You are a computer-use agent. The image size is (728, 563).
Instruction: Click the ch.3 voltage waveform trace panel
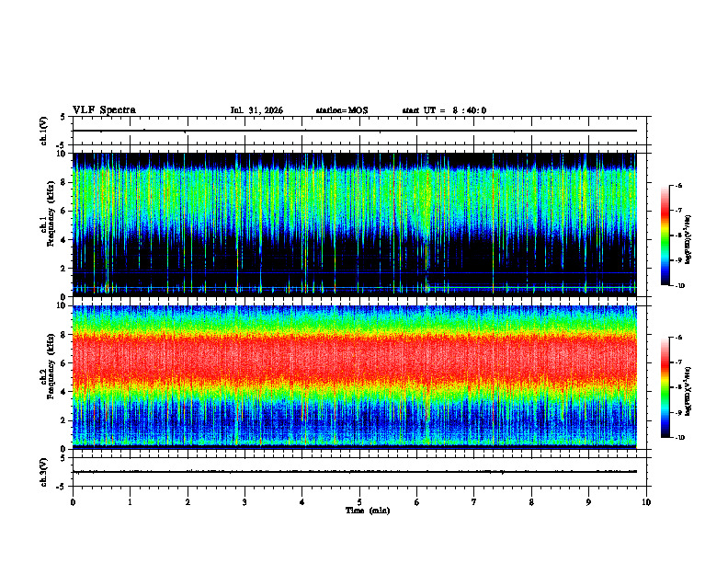(x=359, y=472)
